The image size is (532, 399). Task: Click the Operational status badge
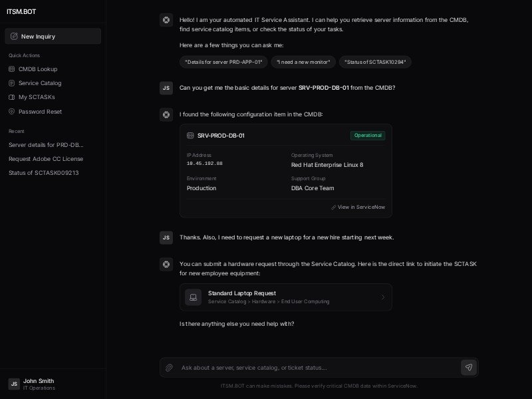368,136
